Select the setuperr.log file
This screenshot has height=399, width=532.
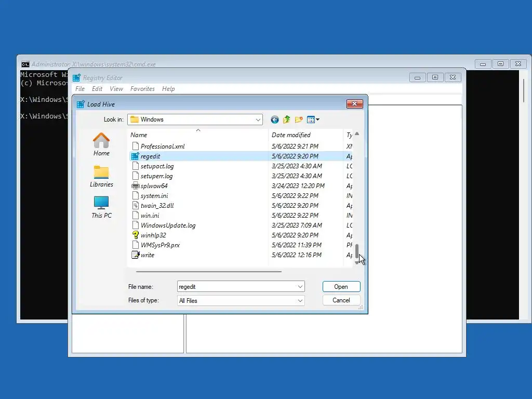click(x=156, y=176)
